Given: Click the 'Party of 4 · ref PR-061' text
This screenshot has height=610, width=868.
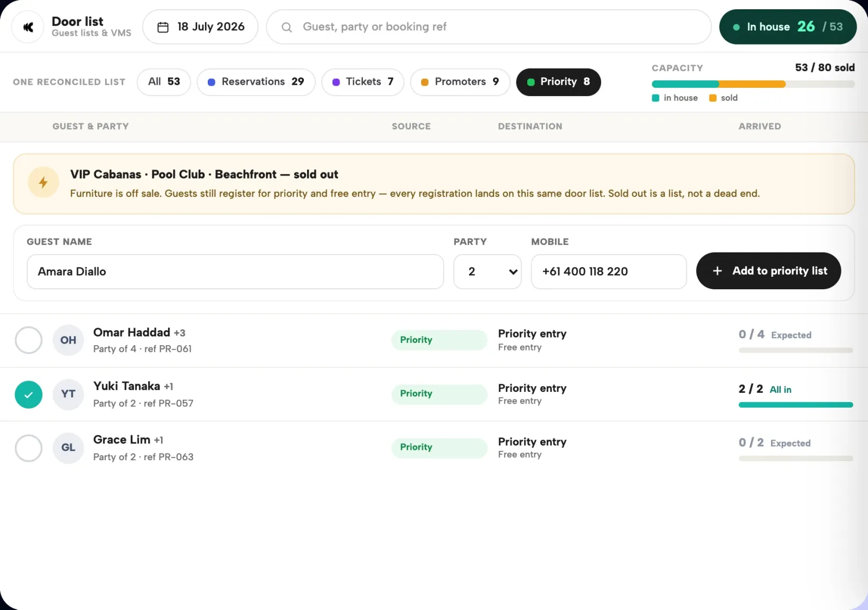Looking at the screenshot, I should [x=143, y=349].
